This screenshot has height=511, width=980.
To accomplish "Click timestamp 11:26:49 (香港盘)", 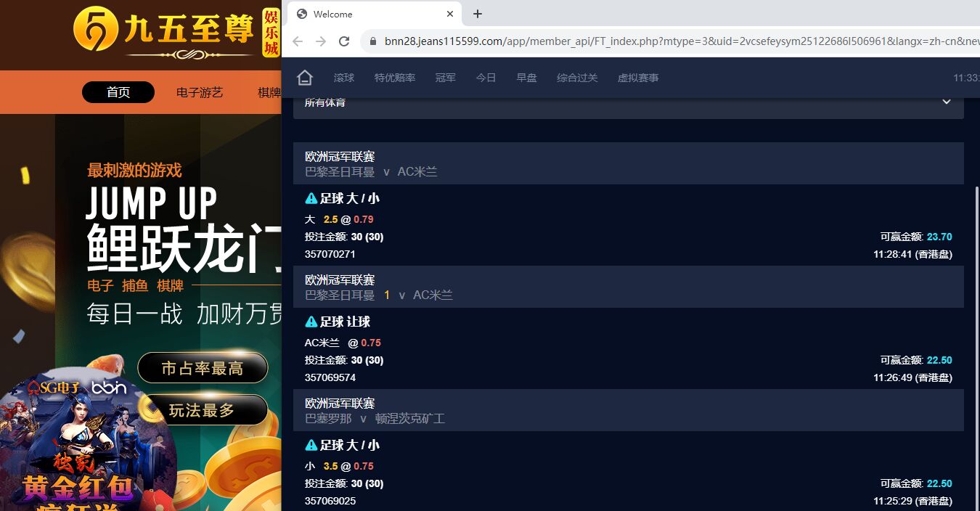I will pos(912,377).
